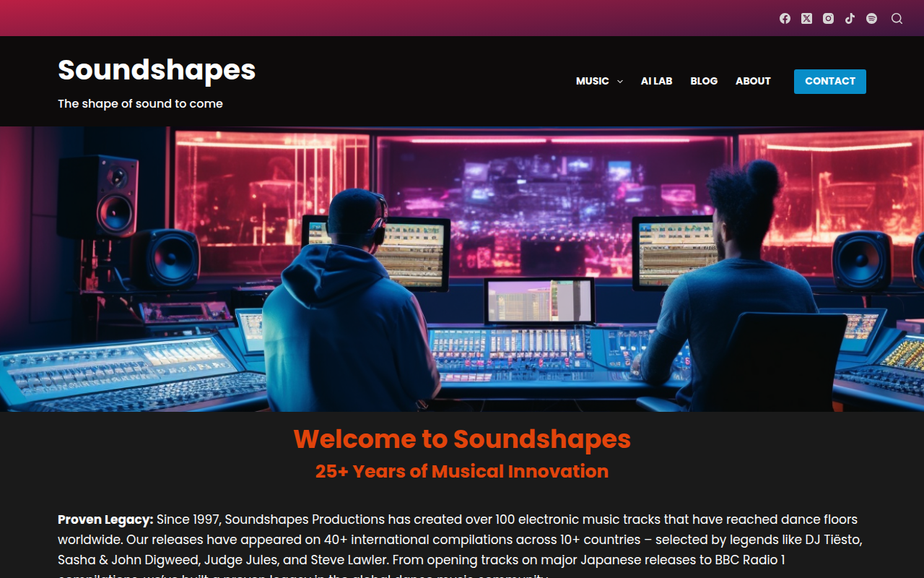Viewport: 924px width, 578px height.
Task: Open the X (Twitter) social icon
Action: 806,18
